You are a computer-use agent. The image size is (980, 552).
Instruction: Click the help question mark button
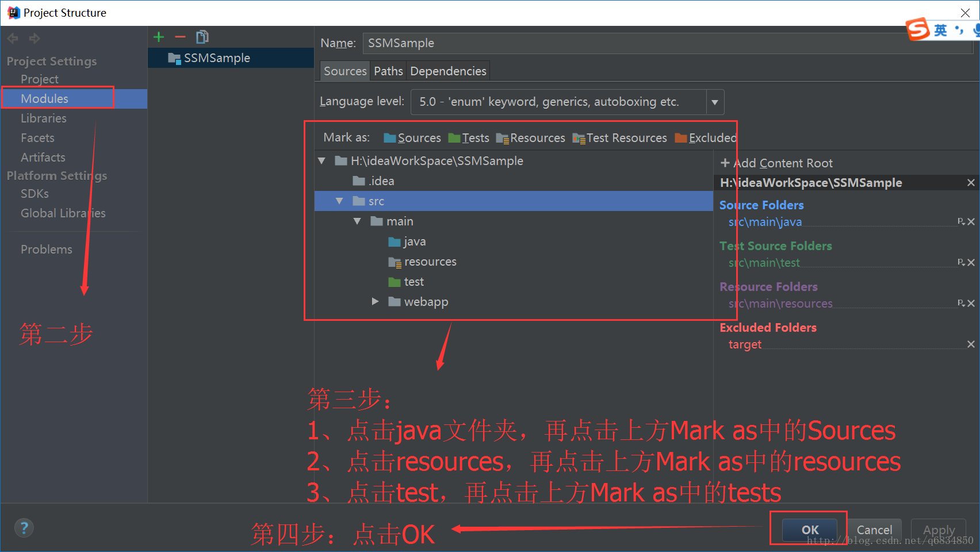point(24,528)
